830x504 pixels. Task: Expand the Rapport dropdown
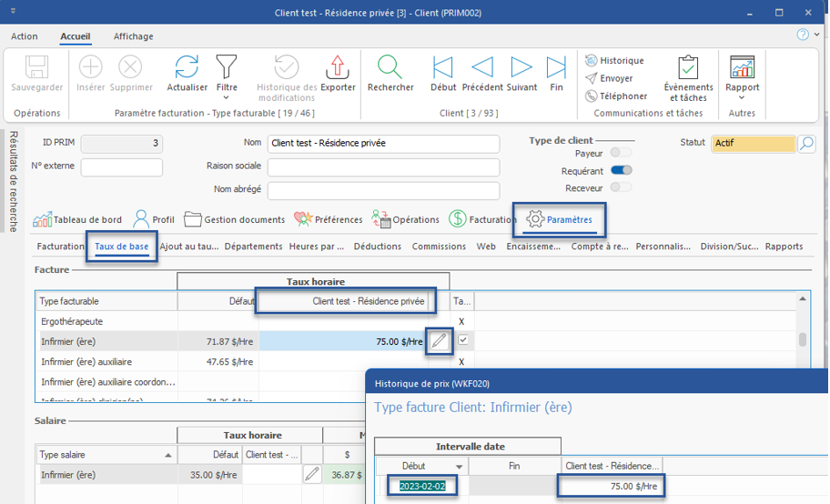tap(742, 98)
